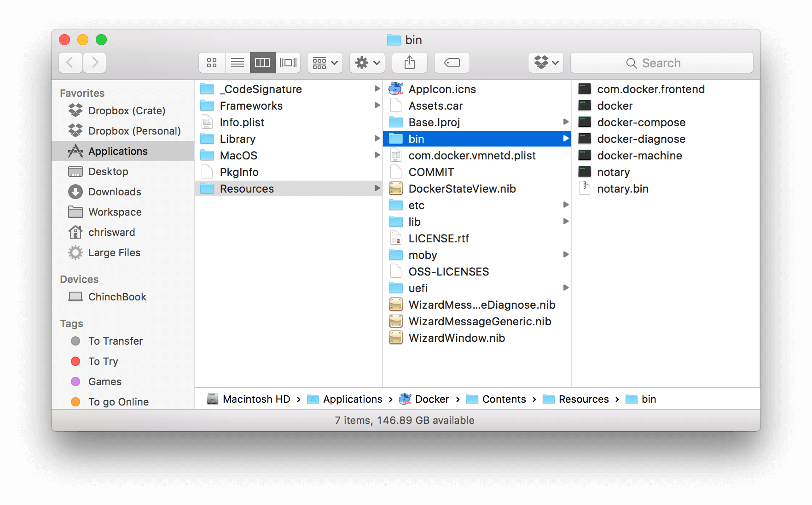The height and width of the screenshot is (505, 812).
Task: Open the Share menu icon
Action: click(x=409, y=63)
